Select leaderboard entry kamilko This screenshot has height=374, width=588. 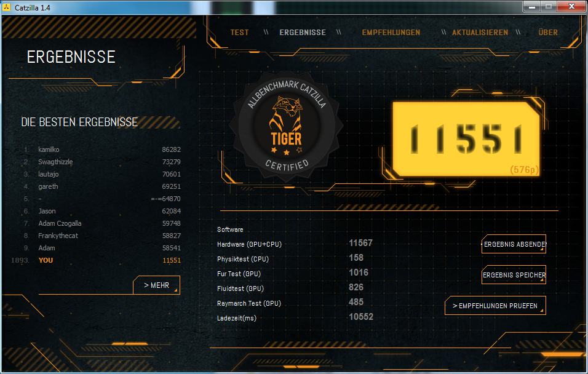click(49, 149)
